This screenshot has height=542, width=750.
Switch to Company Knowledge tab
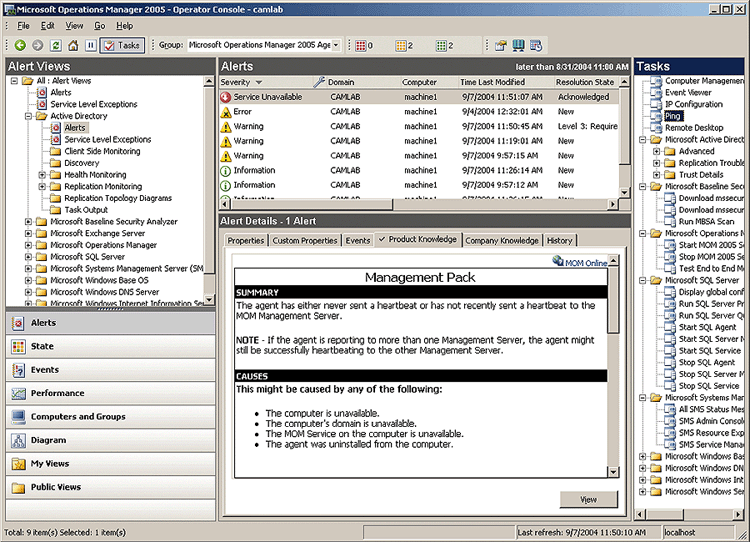click(502, 241)
